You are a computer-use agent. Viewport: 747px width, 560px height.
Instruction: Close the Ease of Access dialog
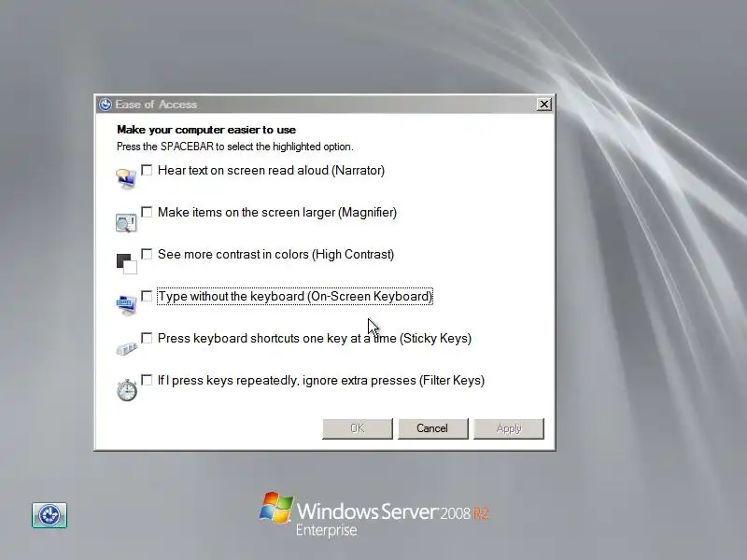(x=543, y=105)
